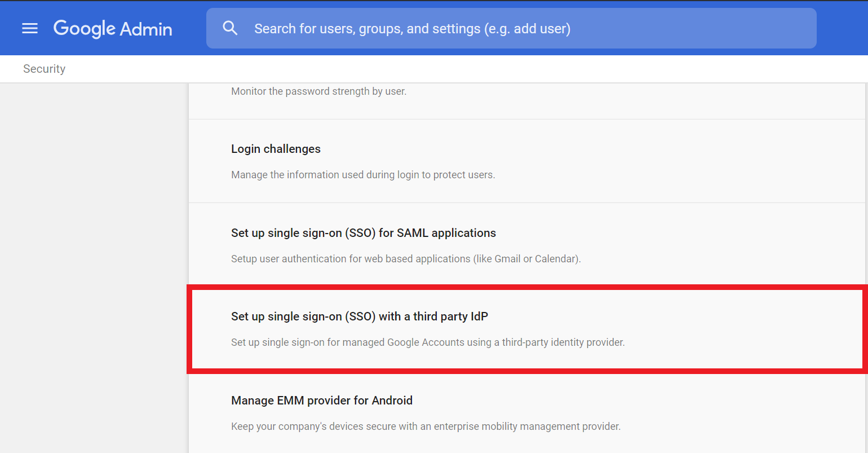Click the 'managed Google Accounts using a third-party identity provider' description
868x453 pixels.
click(428, 342)
